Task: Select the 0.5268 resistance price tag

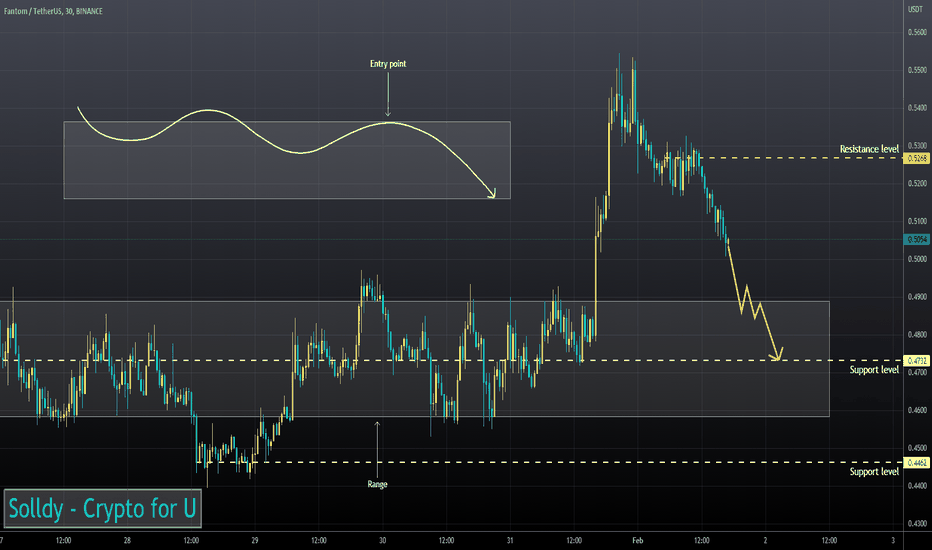Action: (916, 158)
